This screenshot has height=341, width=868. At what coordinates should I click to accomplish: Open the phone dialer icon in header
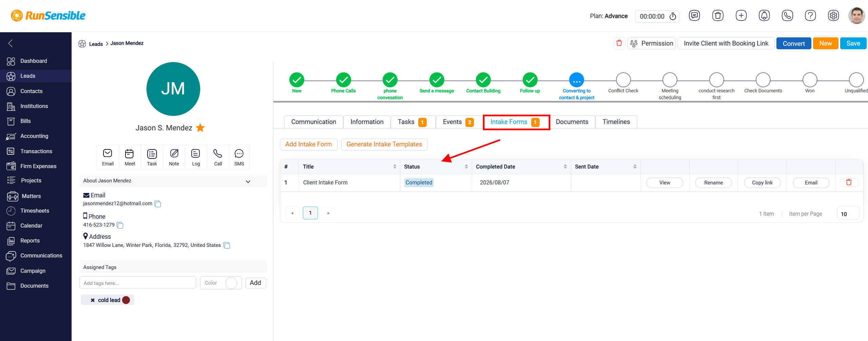pyautogui.click(x=787, y=16)
